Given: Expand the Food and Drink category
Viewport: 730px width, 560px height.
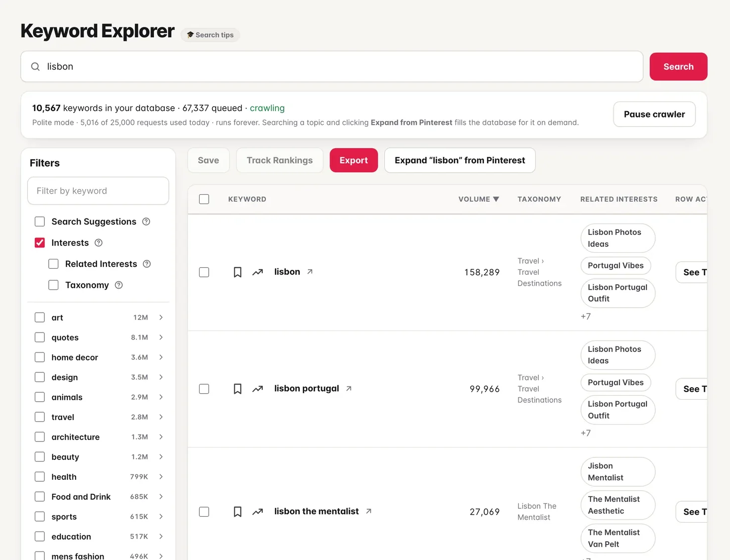Looking at the screenshot, I should tap(161, 497).
